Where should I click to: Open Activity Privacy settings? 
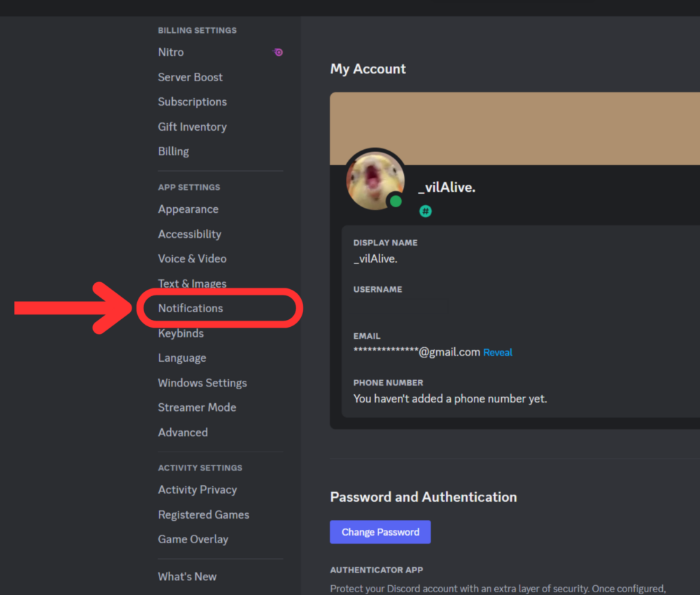click(x=197, y=489)
